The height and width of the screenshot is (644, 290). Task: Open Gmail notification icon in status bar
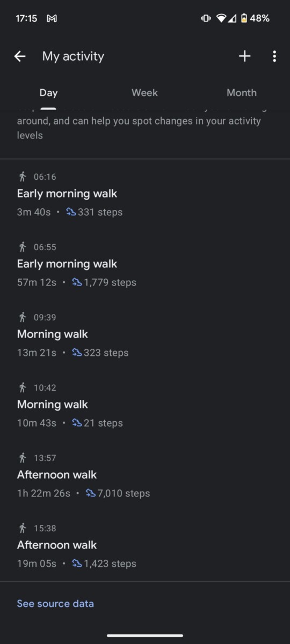pyautogui.click(x=52, y=18)
